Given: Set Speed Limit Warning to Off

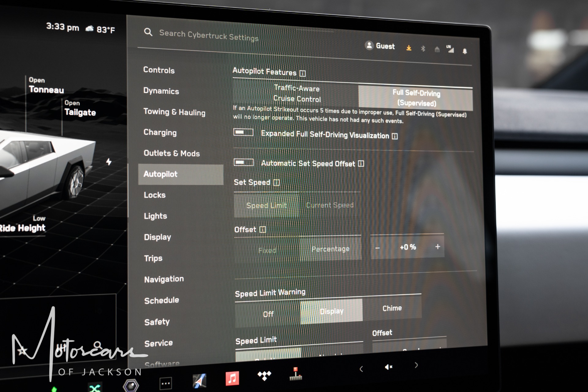Looking at the screenshot, I should (268, 314).
